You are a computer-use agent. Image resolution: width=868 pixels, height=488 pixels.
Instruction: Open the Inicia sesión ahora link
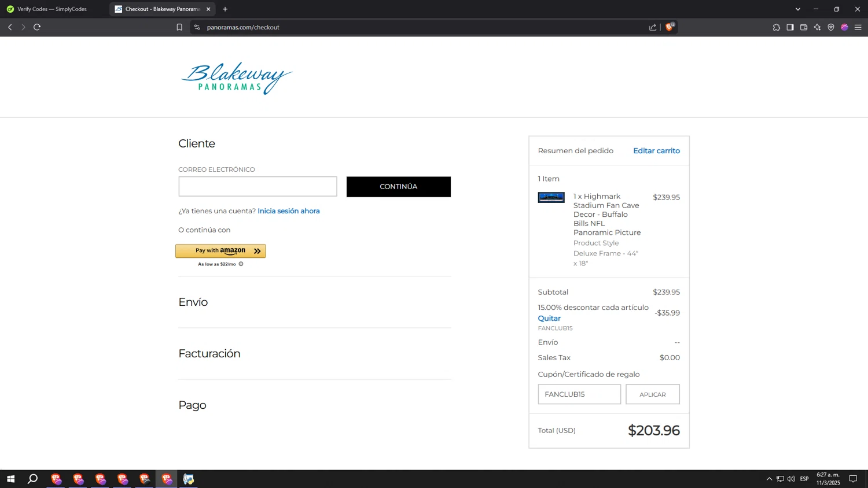pyautogui.click(x=289, y=211)
